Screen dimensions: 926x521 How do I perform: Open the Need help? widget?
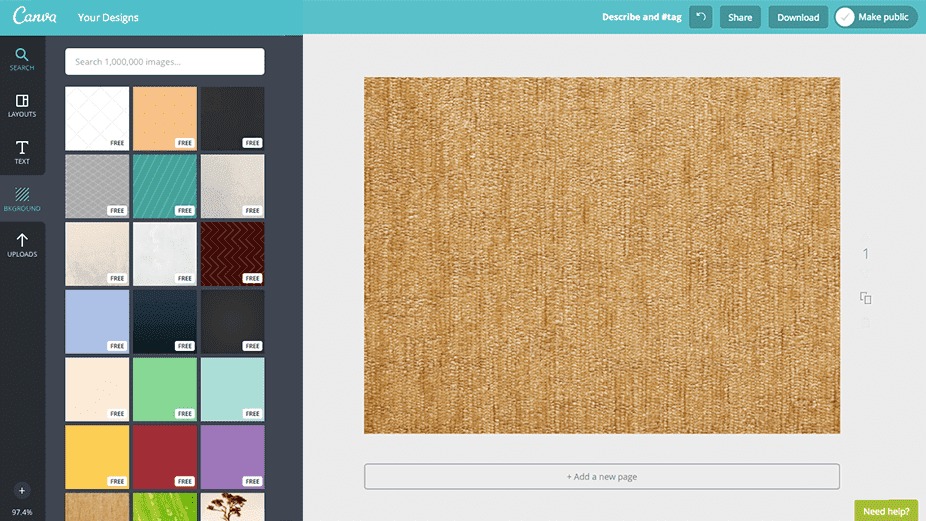click(x=886, y=511)
